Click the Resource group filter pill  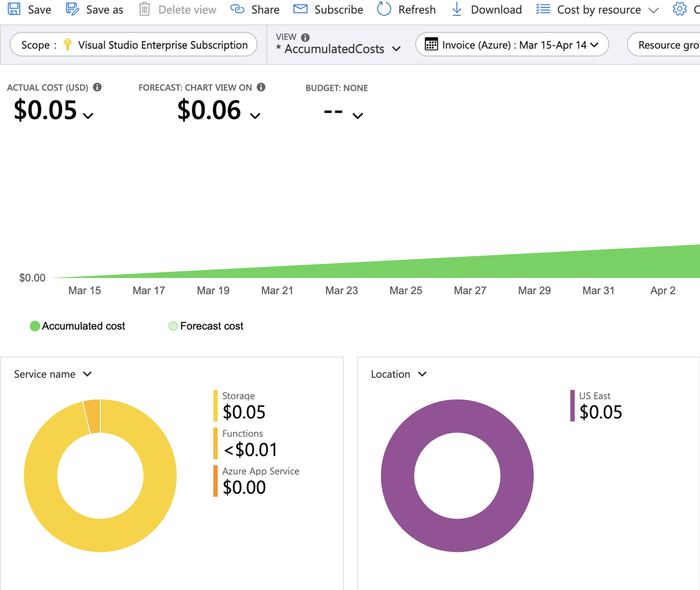(x=666, y=45)
